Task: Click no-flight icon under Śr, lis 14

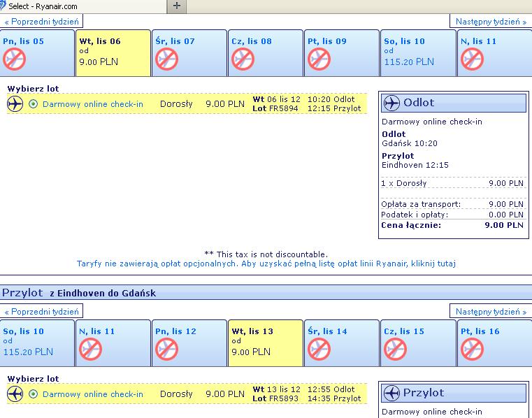Action: click(x=319, y=349)
